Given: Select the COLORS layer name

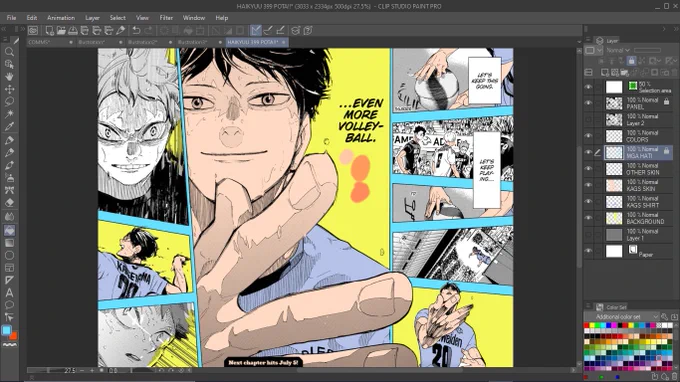Looking at the screenshot, I should (x=637, y=140).
